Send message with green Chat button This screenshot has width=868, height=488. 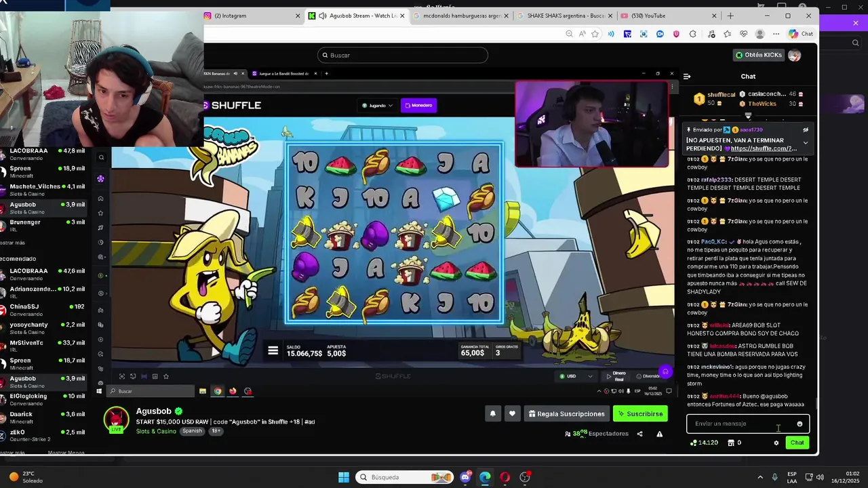coord(797,443)
